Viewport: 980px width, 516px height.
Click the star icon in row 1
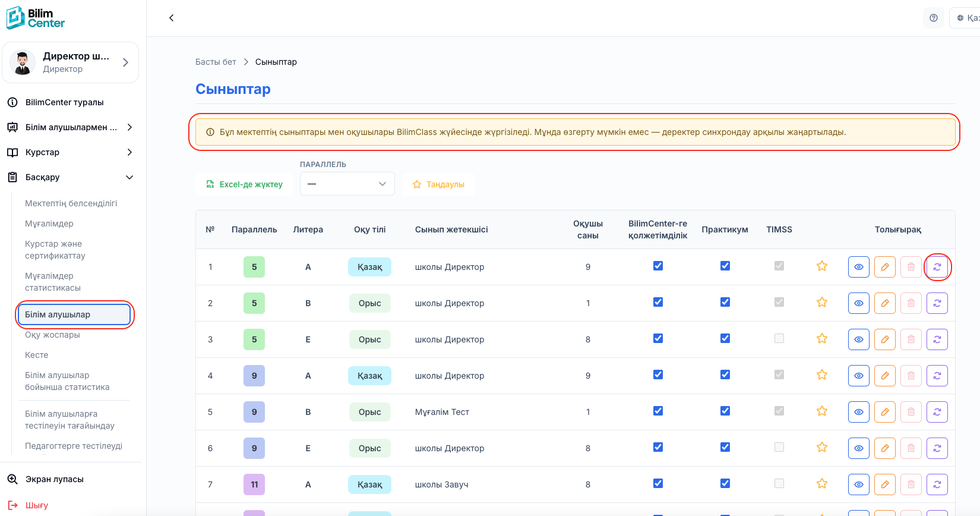click(x=822, y=266)
